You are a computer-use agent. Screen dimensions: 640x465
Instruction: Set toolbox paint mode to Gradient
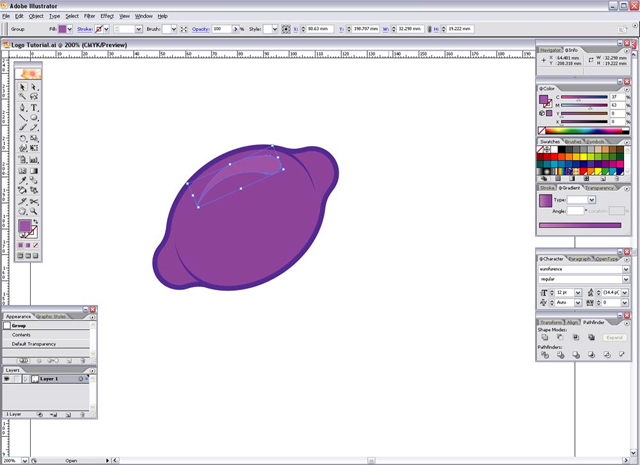pos(28,245)
